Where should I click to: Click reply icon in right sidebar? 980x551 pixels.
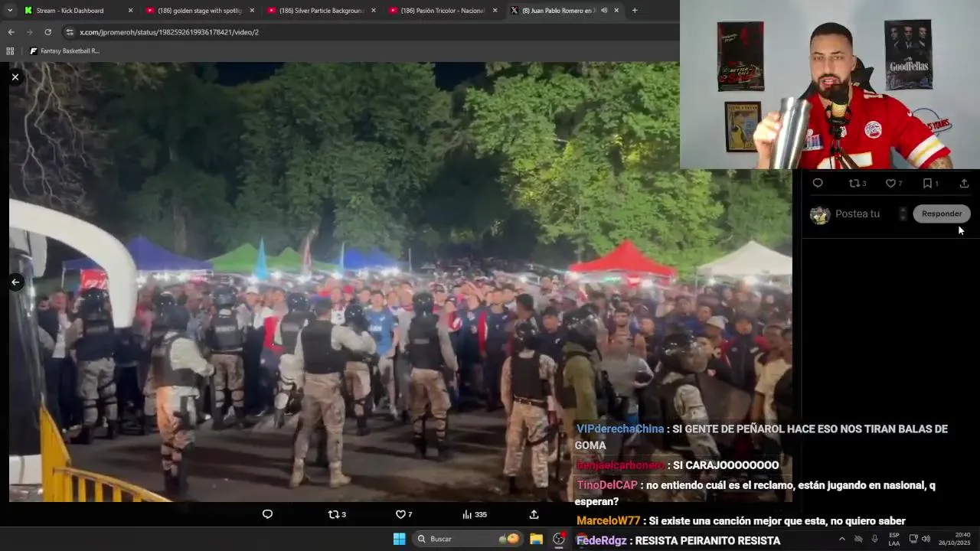[818, 184]
